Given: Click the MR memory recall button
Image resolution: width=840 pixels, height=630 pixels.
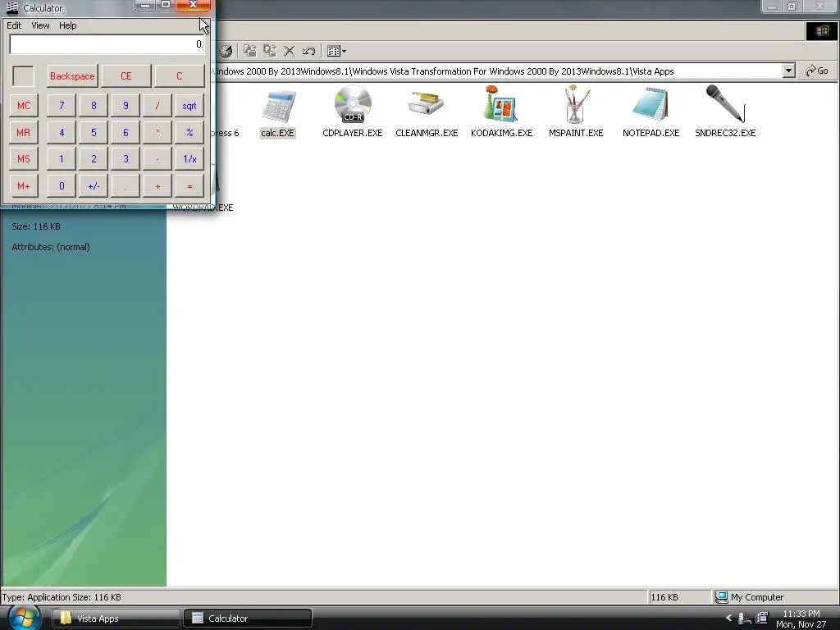Looking at the screenshot, I should tap(24, 132).
